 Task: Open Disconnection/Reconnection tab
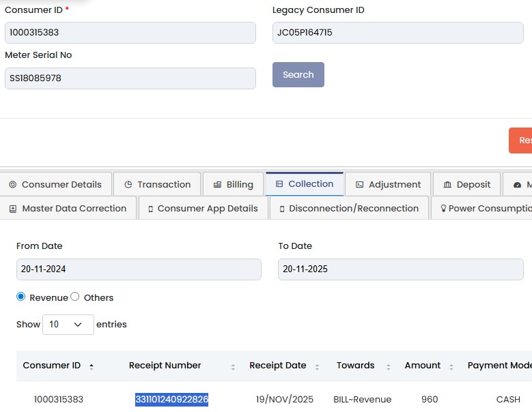pyautogui.click(x=349, y=208)
